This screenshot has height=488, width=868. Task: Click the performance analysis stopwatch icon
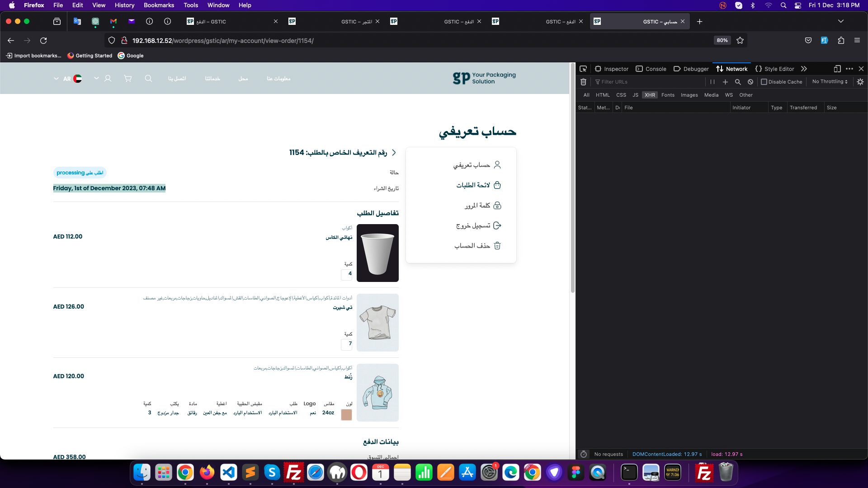584,454
